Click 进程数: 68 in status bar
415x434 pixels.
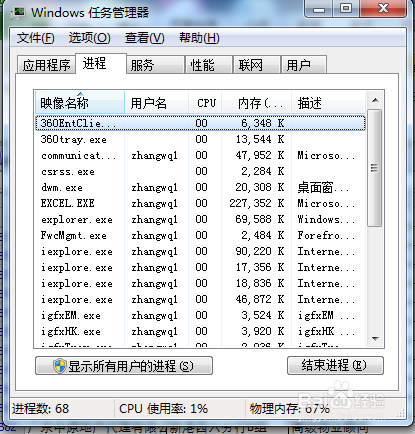(40, 408)
